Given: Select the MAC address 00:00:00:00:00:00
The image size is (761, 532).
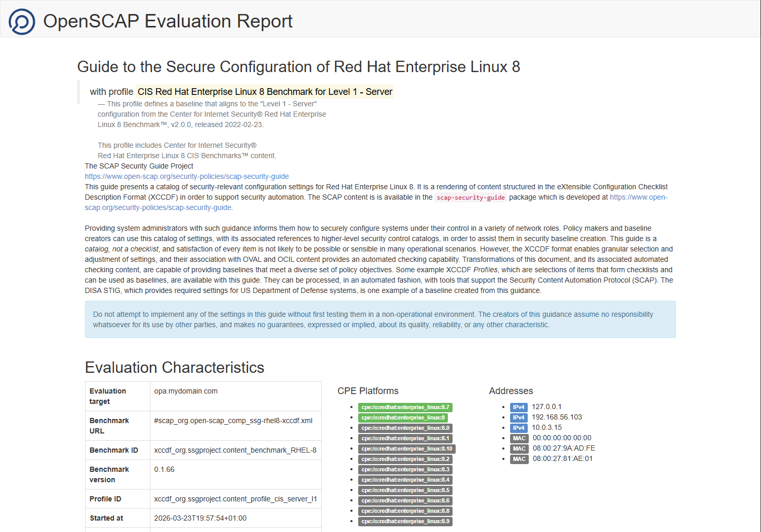Looking at the screenshot, I should (562, 438).
